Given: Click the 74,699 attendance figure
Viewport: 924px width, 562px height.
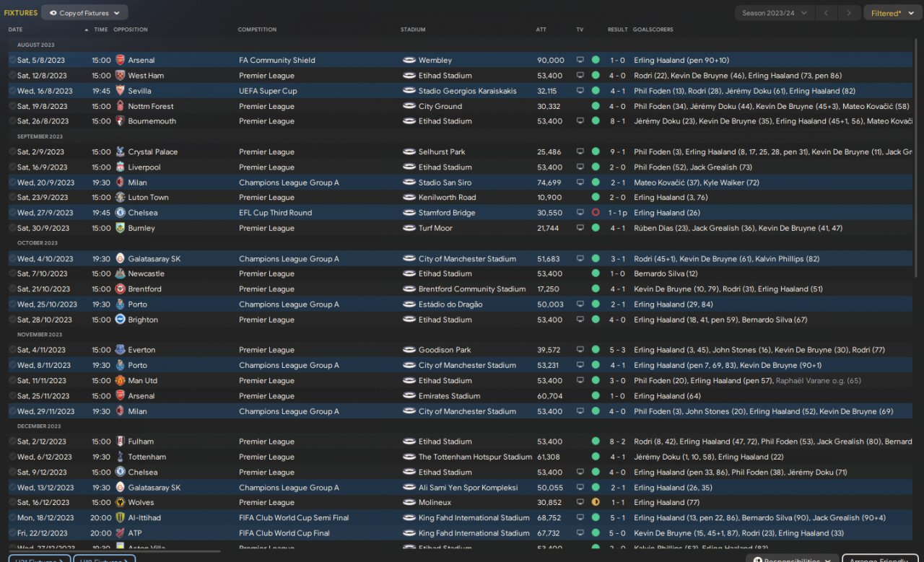Looking at the screenshot, I should pos(549,183).
